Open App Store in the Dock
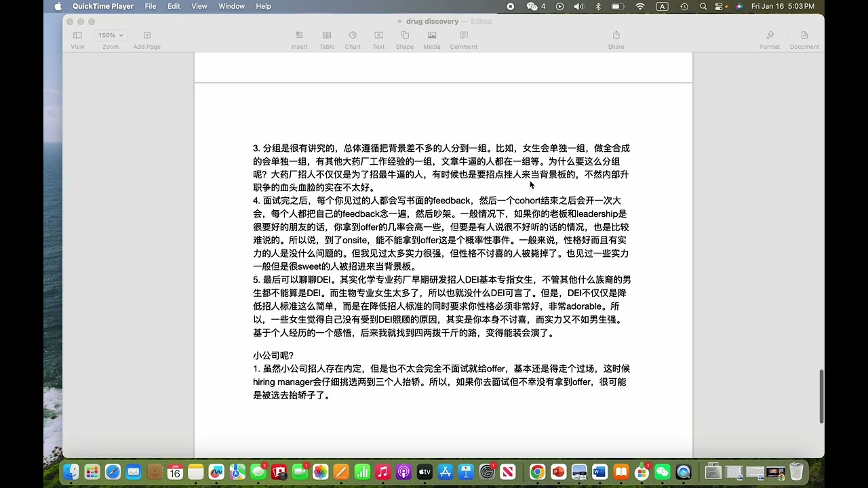The image size is (868, 488). pyautogui.click(x=446, y=472)
